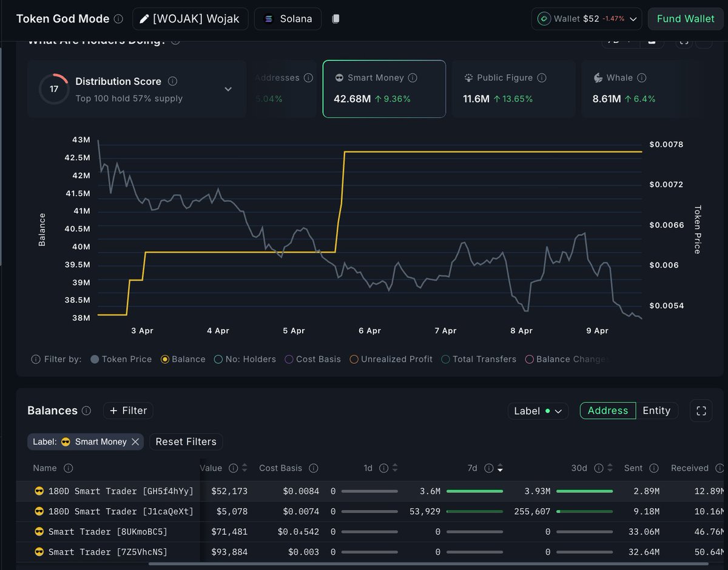Toggle the Unrealized Profit chart filter
The width and height of the screenshot is (728, 570).
pos(391,359)
